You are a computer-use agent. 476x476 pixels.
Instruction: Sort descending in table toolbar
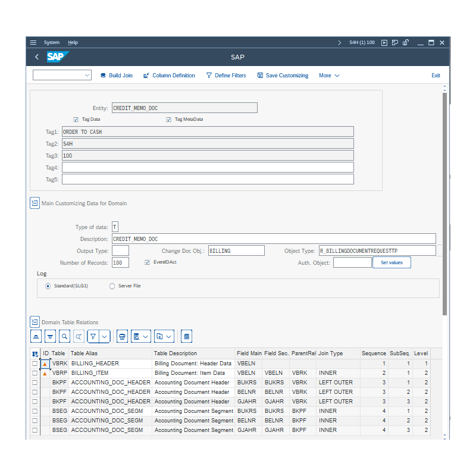(50, 336)
